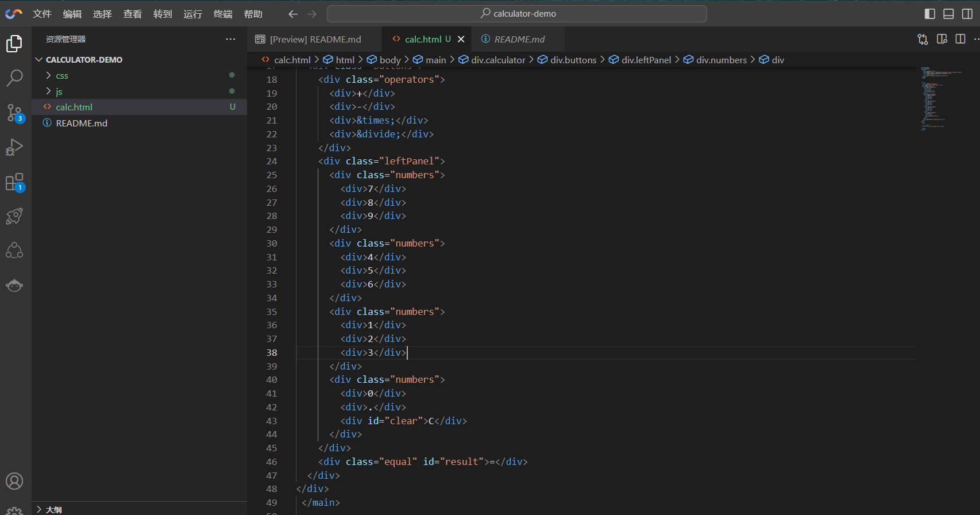Open the compare changes icon in the editor toolbar
The image size is (980, 515).
pyautogui.click(x=923, y=39)
